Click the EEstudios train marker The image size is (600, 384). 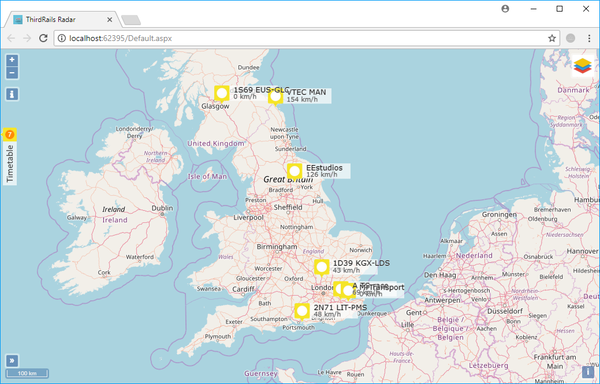tap(294, 172)
